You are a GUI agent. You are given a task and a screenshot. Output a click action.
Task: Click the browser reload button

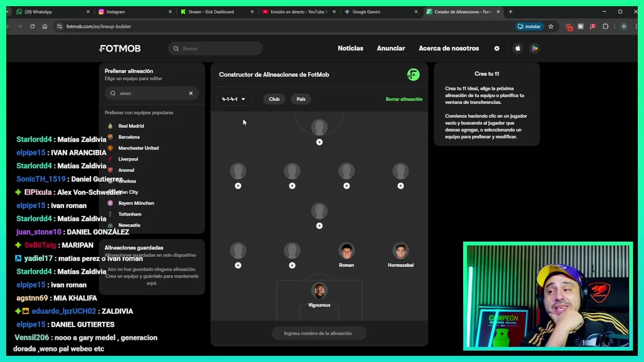[32, 26]
